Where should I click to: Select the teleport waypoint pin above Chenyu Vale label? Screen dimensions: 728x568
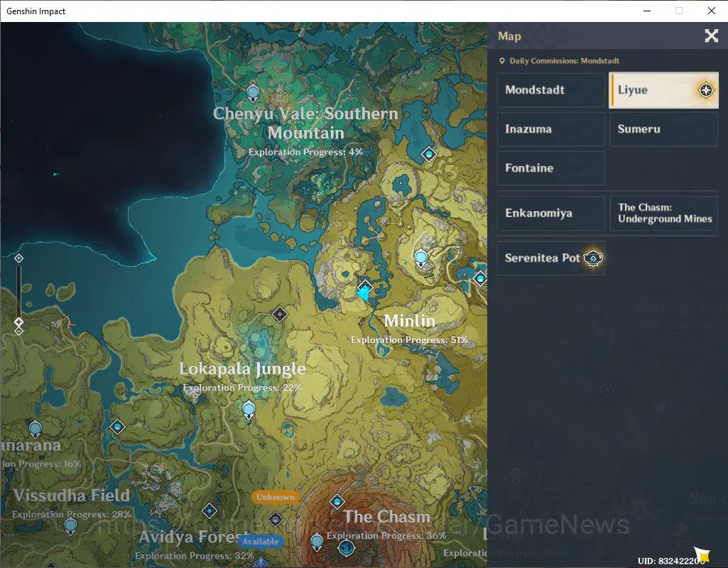coord(253,93)
